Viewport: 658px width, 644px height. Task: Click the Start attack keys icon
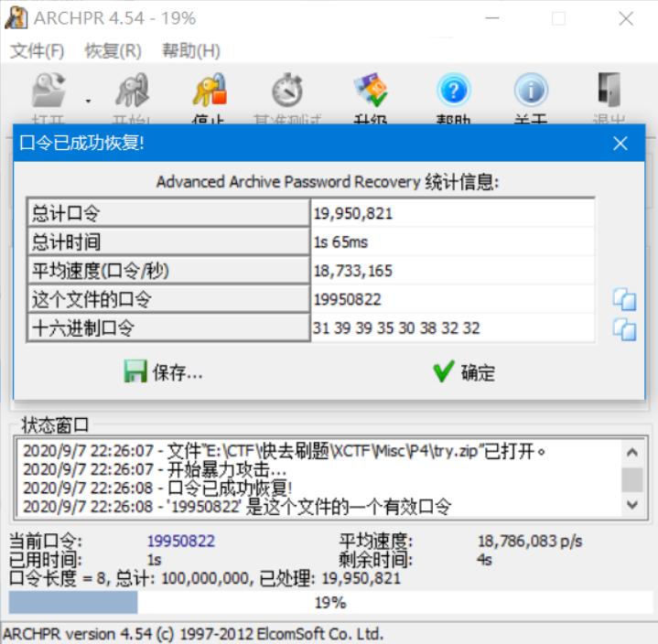point(132,91)
